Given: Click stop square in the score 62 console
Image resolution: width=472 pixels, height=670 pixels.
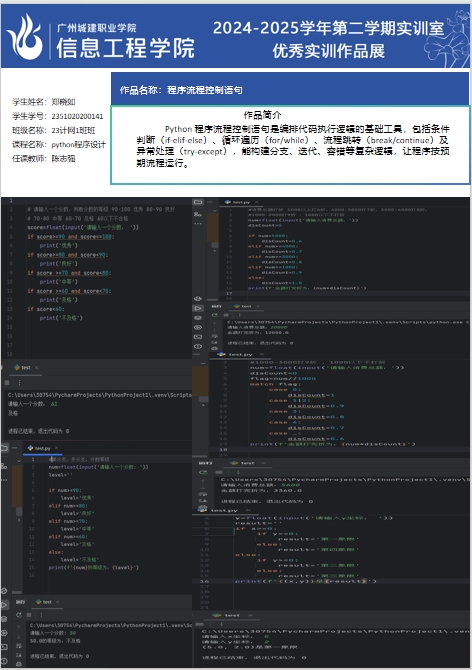Looking at the screenshot, I should 7,382.
